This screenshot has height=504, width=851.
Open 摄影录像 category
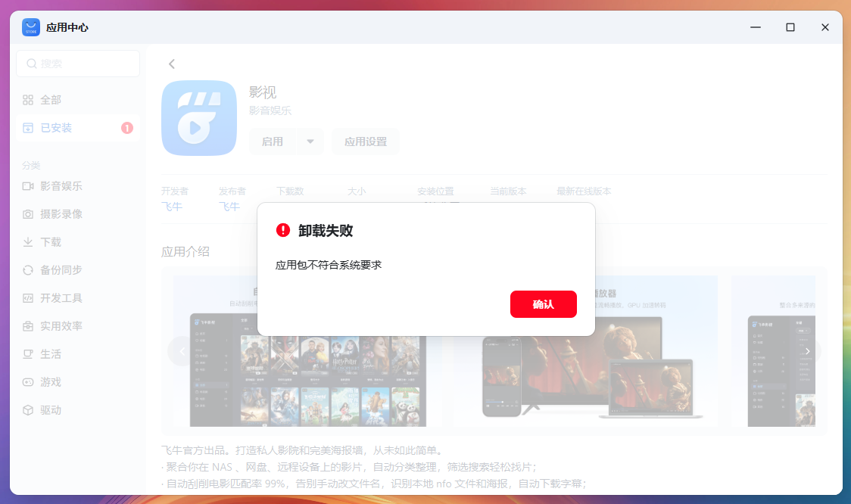point(78,214)
